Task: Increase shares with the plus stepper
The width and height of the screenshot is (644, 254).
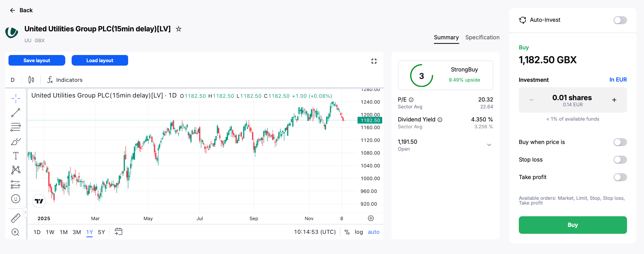Action: pyautogui.click(x=614, y=100)
